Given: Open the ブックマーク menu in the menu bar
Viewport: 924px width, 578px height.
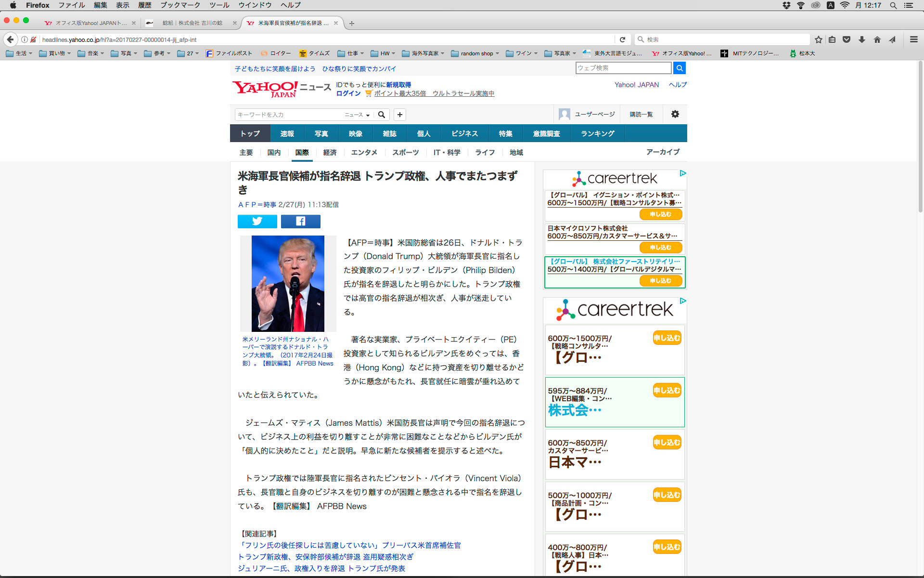Looking at the screenshot, I should 180,5.
